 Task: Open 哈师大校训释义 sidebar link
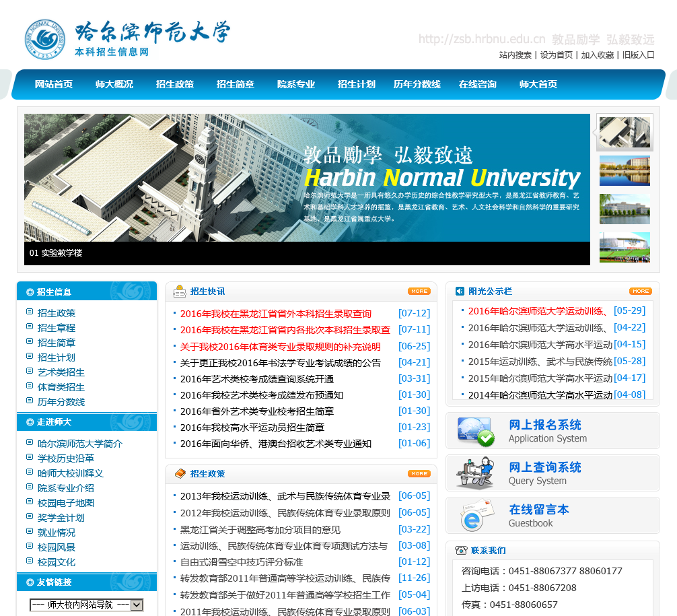(71, 473)
